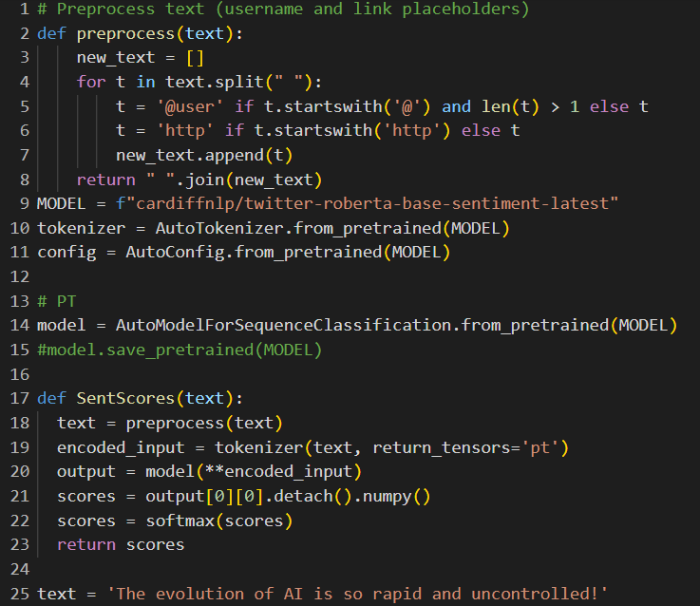Click 'new_text.append(t)' statement

click(x=204, y=155)
